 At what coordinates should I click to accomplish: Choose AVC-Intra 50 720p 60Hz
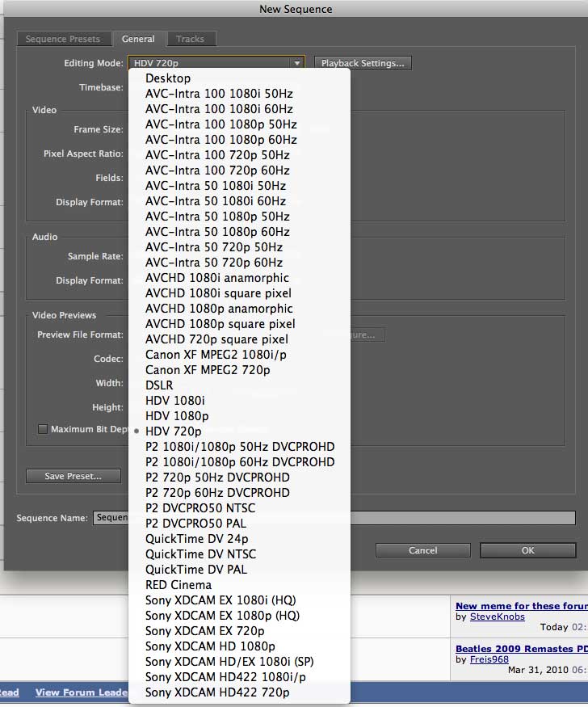point(239,262)
